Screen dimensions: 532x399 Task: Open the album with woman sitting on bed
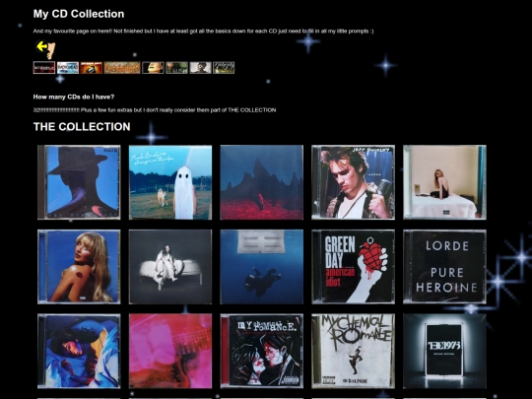point(444,182)
